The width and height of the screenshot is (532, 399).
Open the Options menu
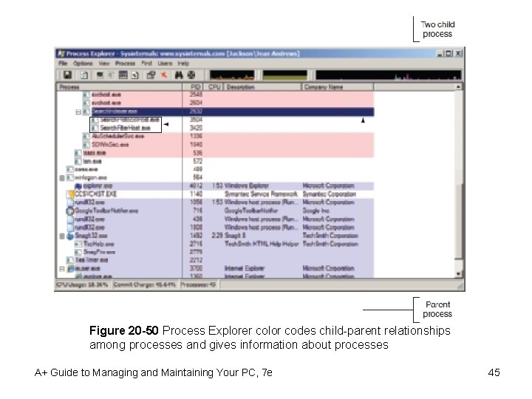(x=83, y=64)
